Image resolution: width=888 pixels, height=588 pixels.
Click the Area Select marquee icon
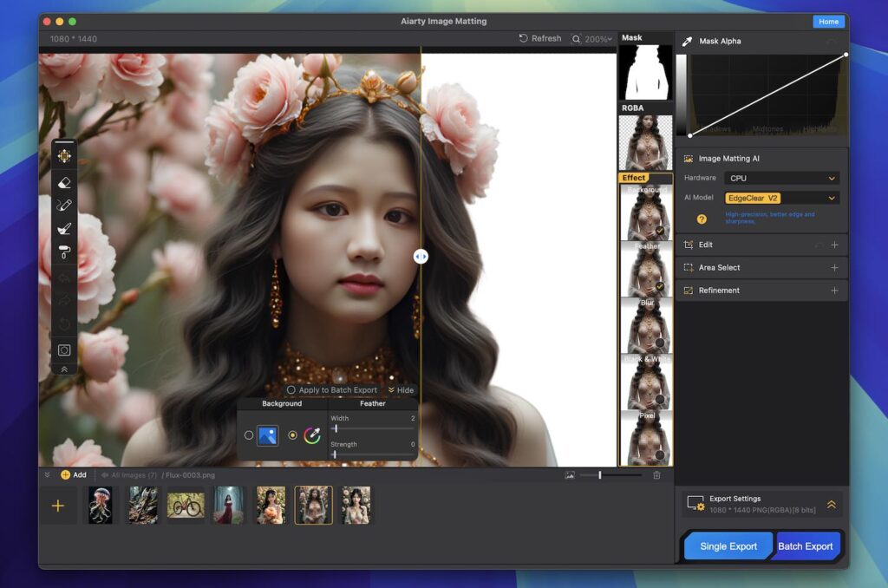tap(689, 267)
